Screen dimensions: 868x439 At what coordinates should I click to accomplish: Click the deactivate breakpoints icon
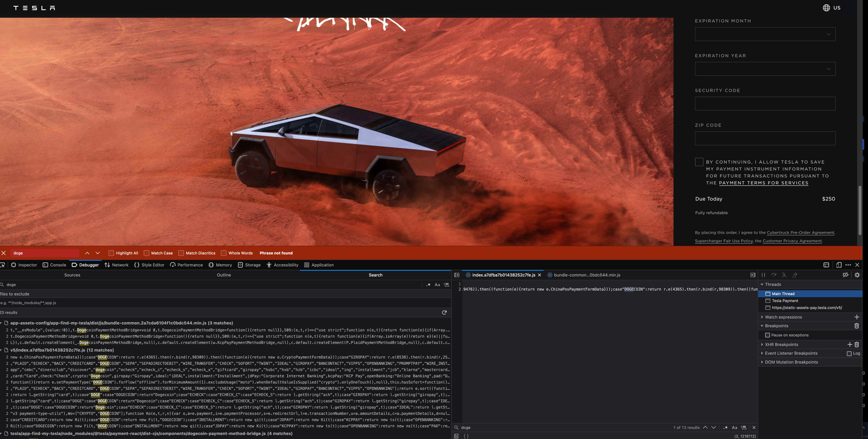pyautogui.click(x=845, y=275)
